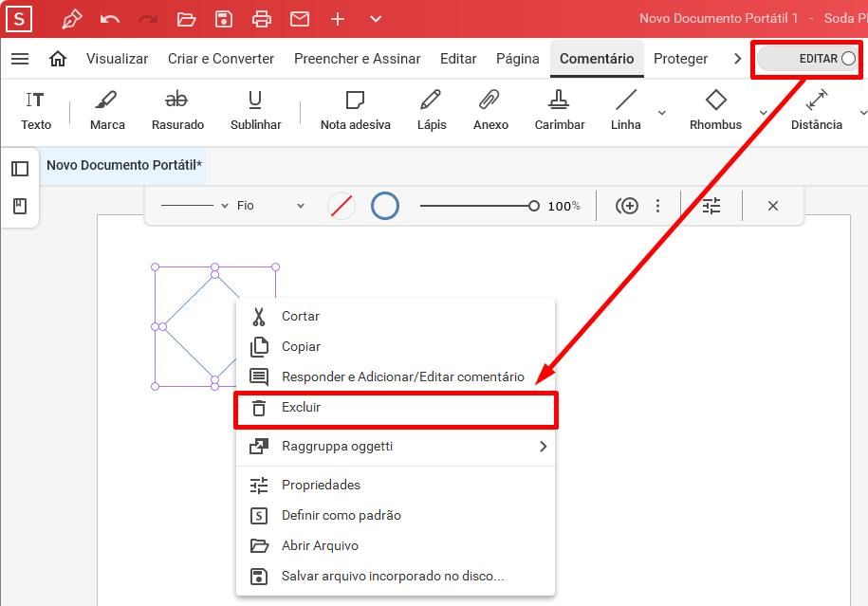
Task: Click the Soda PDF logo icon
Action: (x=19, y=19)
